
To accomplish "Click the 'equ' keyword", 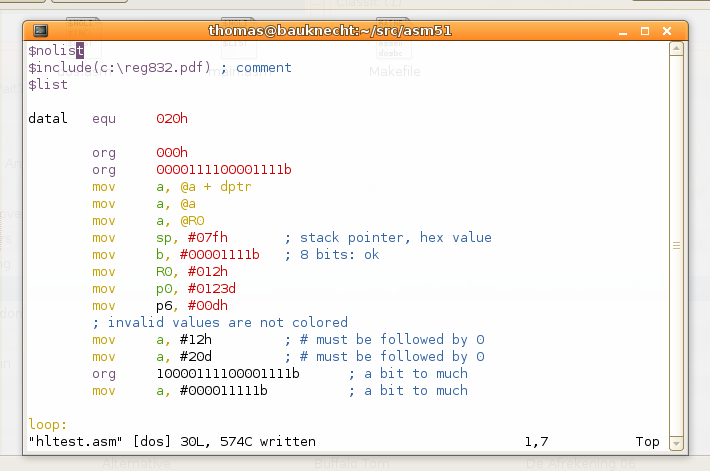I will point(104,119).
